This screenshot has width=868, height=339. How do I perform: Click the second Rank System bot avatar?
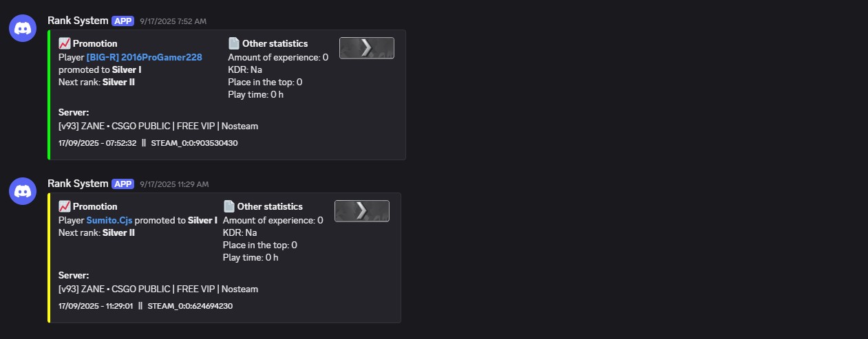tap(23, 191)
